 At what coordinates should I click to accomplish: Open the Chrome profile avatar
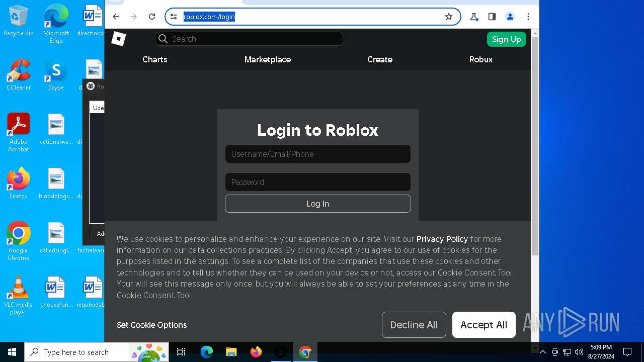point(510,17)
